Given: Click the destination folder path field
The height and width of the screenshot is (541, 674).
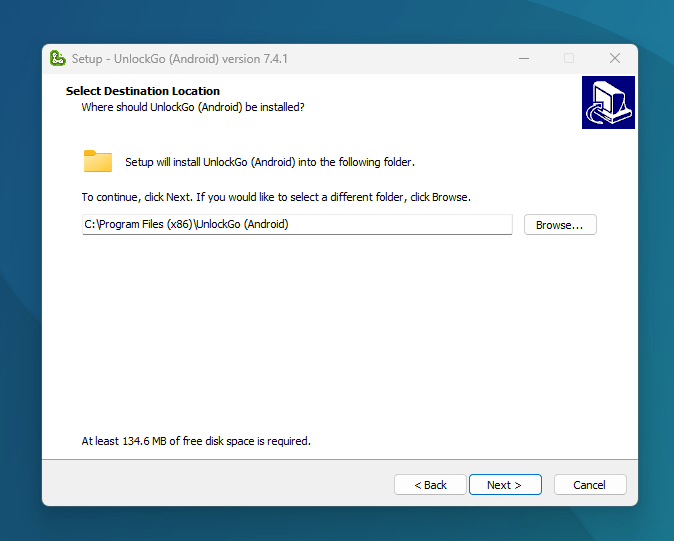Looking at the screenshot, I should point(297,224).
